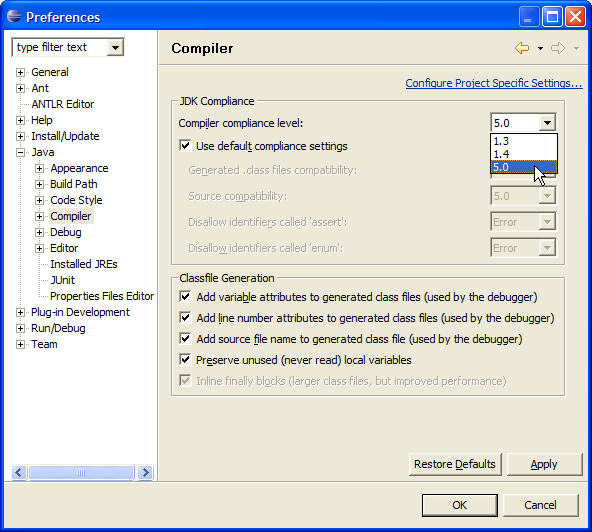Collapse the Java tree node
The width and height of the screenshot is (592, 532).
pyautogui.click(x=20, y=153)
